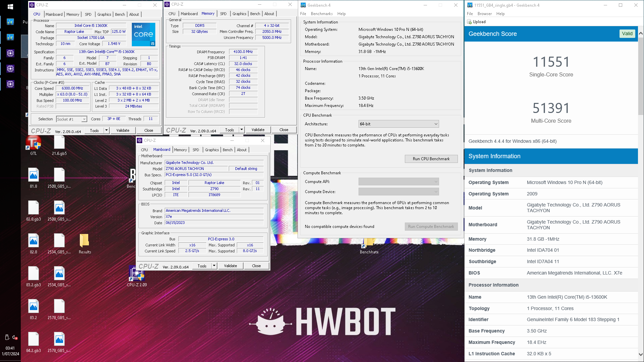This screenshot has width=644, height=362.
Task: Open Benchmarks menu in Geekbench 4
Action: [x=322, y=14]
